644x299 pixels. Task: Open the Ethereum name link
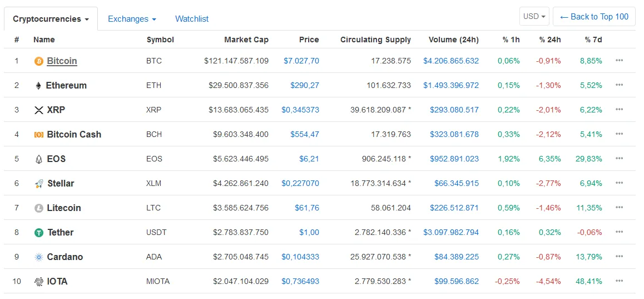(66, 86)
